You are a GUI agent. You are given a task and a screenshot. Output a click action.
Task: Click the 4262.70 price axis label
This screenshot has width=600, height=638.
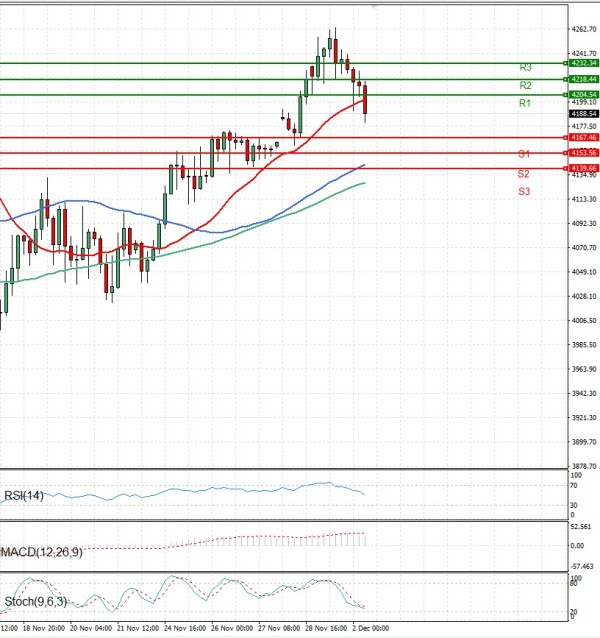click(x=584, y=29)
